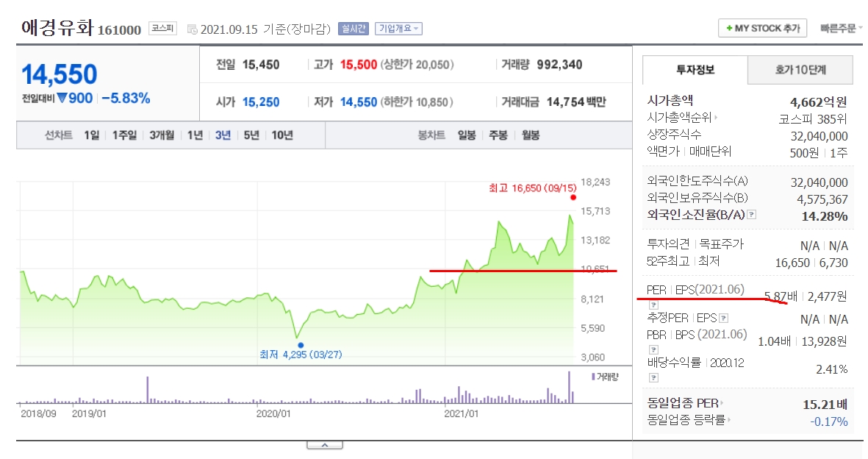The image size is (868, 459).
Task: Switch to the 투자정보 tab
Action: (695, 70)
